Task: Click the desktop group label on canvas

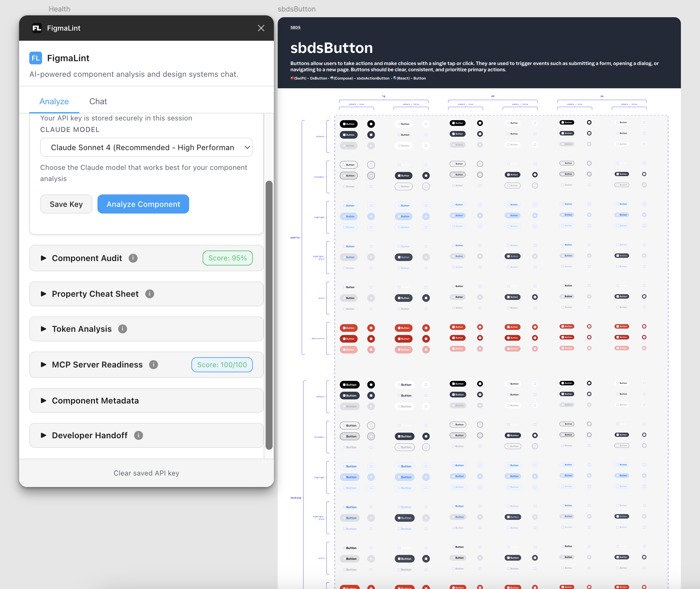Action: coord(296,498)
